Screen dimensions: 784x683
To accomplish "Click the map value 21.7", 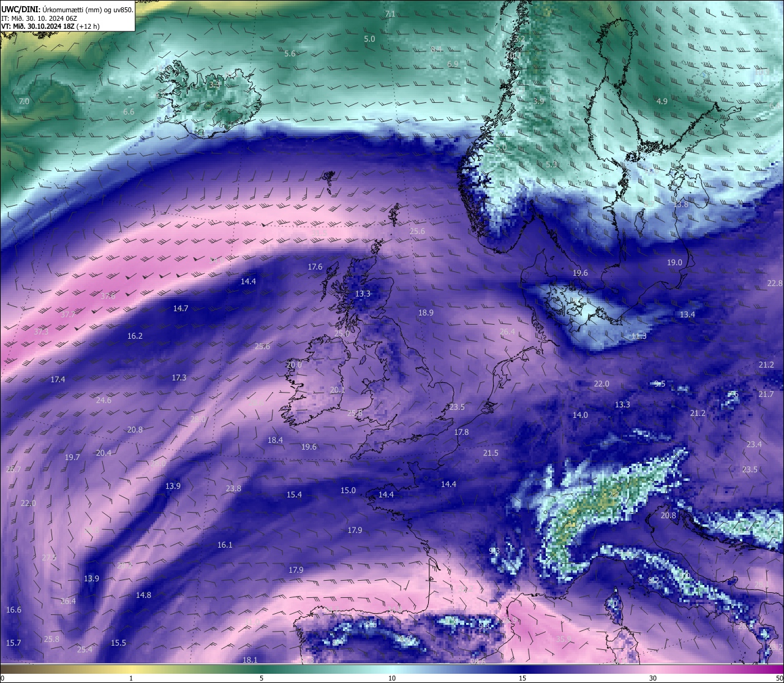I will point(766,394).
